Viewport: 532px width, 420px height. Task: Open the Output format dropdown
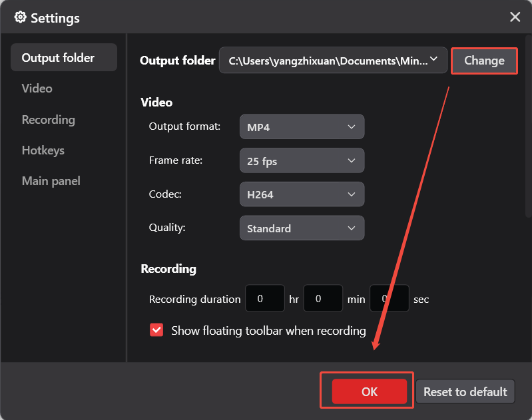[x=302, y=126]
